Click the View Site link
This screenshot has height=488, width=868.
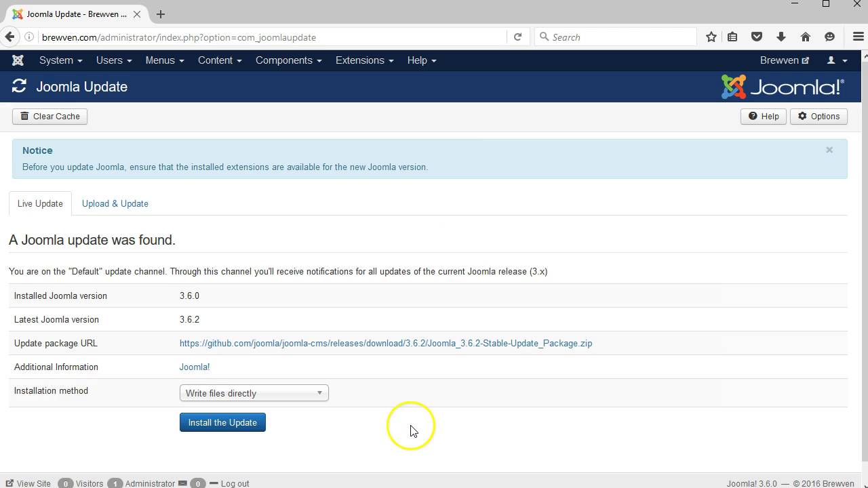(x=28, y=483)
